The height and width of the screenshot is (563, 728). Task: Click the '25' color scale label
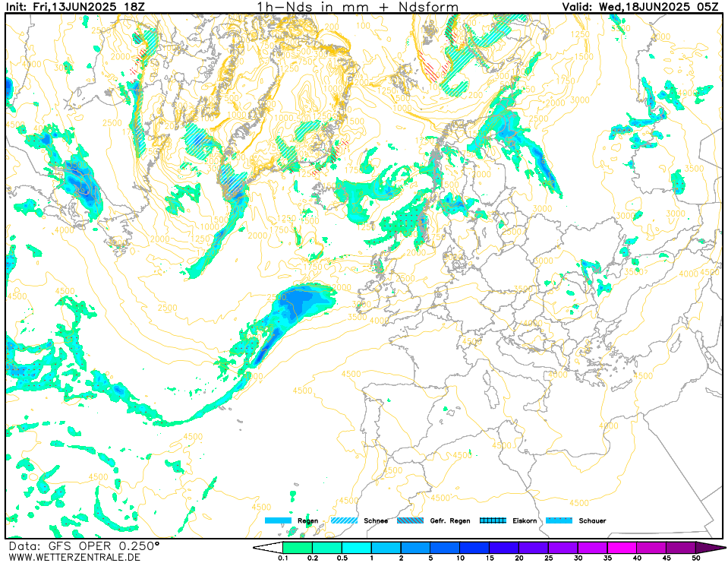pos(548,558)
